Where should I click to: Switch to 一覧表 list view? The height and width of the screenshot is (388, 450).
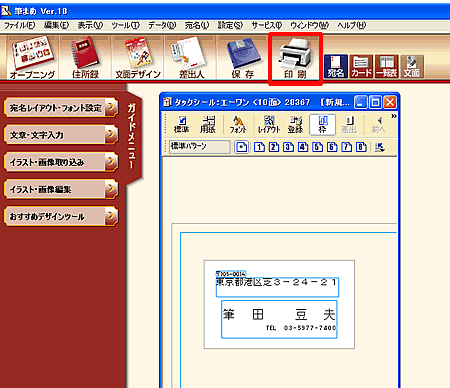387,67
